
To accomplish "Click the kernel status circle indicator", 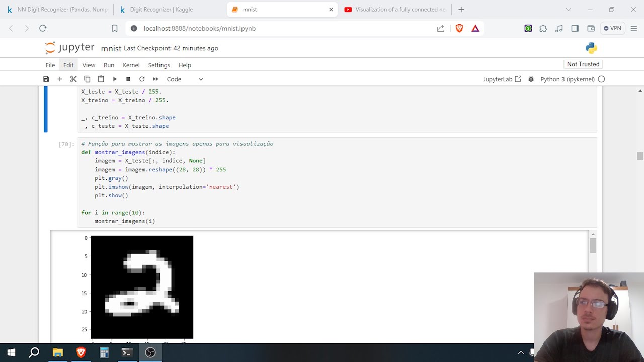I will coord(601,79).
